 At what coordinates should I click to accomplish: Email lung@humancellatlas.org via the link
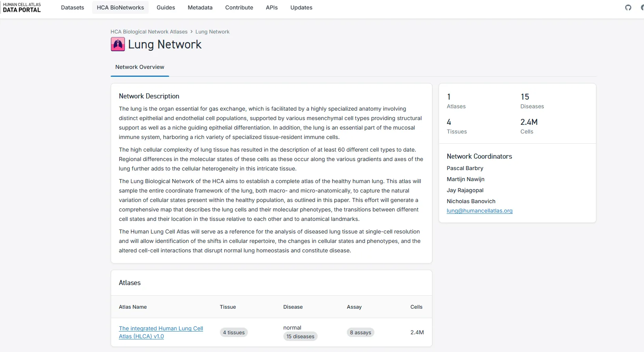480,211
